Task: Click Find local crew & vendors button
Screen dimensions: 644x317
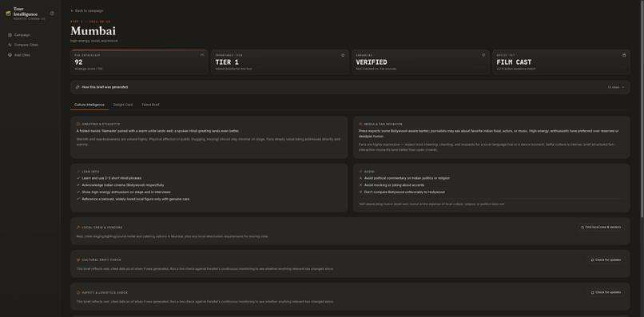Action: [601, 227]
